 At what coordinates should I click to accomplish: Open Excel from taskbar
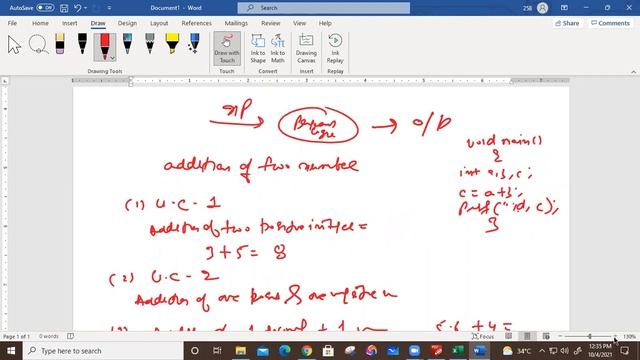tap(458, 351)
